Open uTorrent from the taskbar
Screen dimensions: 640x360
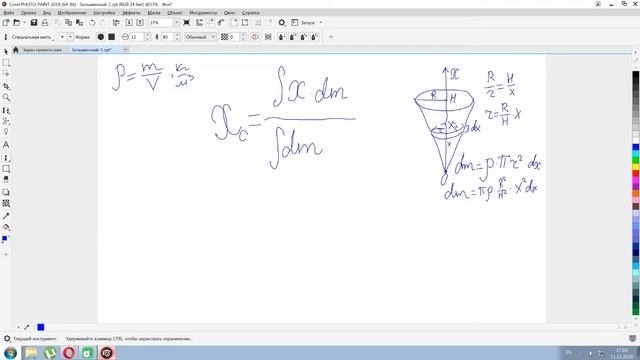[x=50, y=353]
